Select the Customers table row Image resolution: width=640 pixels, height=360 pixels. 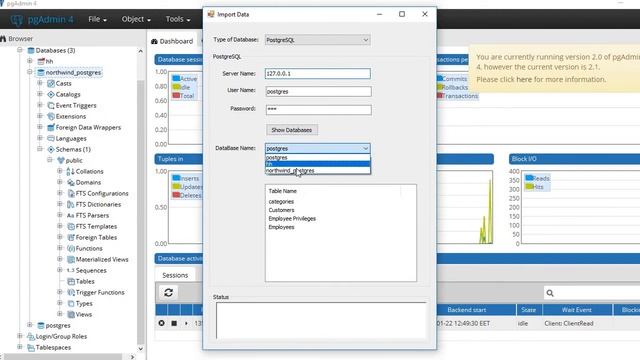pos(281,210)
